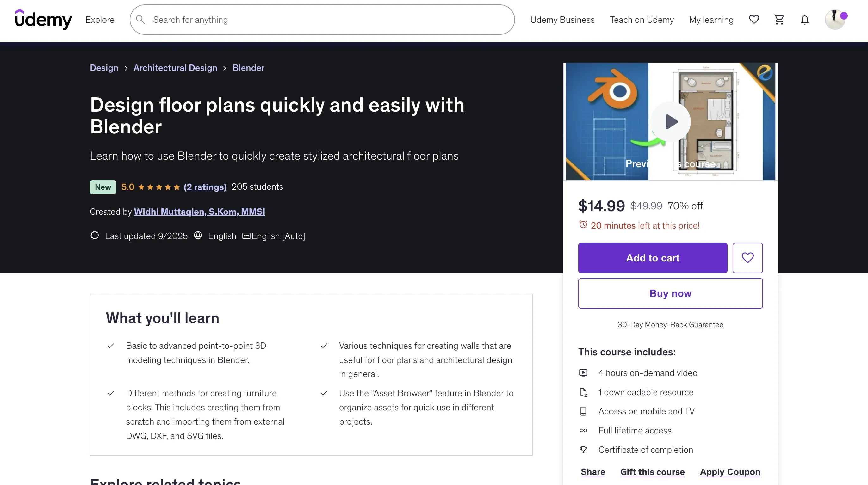Click the Apply Coupon link
The height and width of the screenshot is (485, 868).
730,472
